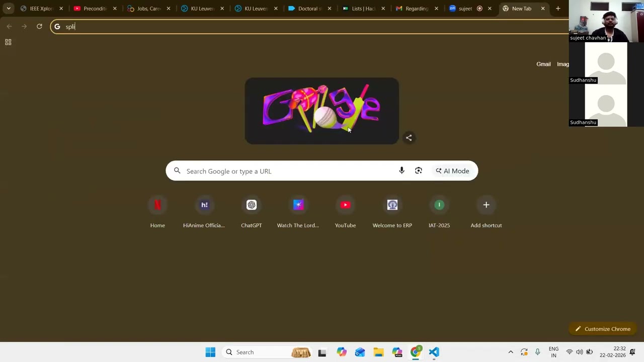Open the IAT-2025 shortcut
This screenshot has width=644, height=362.
(x=439, y=212)
